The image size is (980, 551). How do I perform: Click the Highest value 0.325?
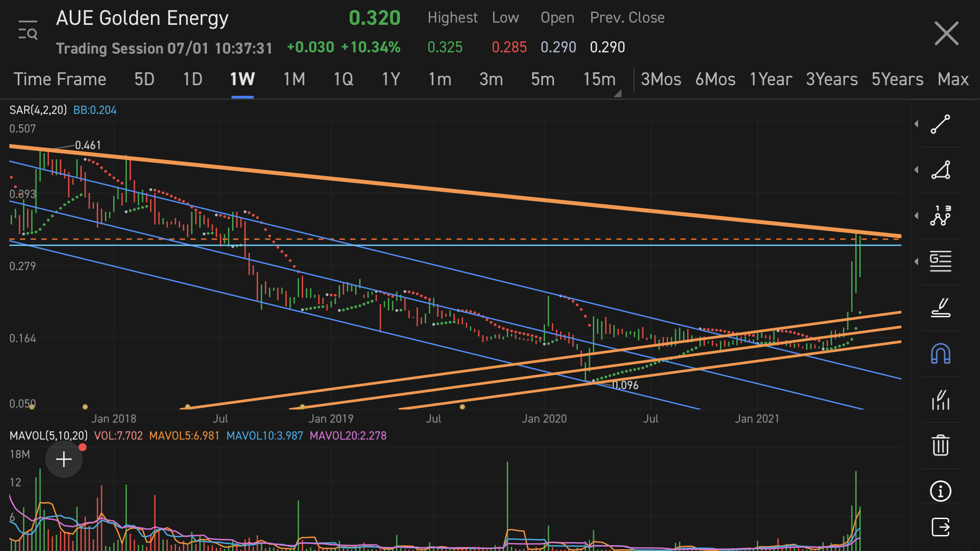point(445,47)
